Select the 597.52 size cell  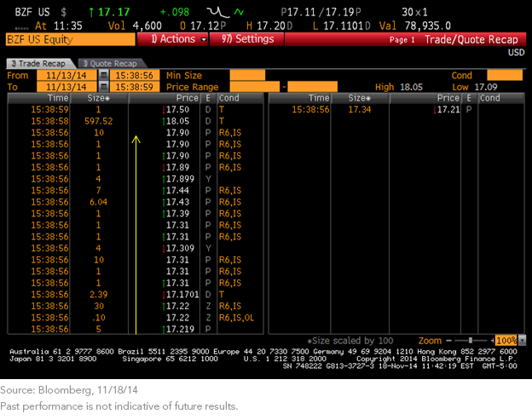(x=99, y=121)
